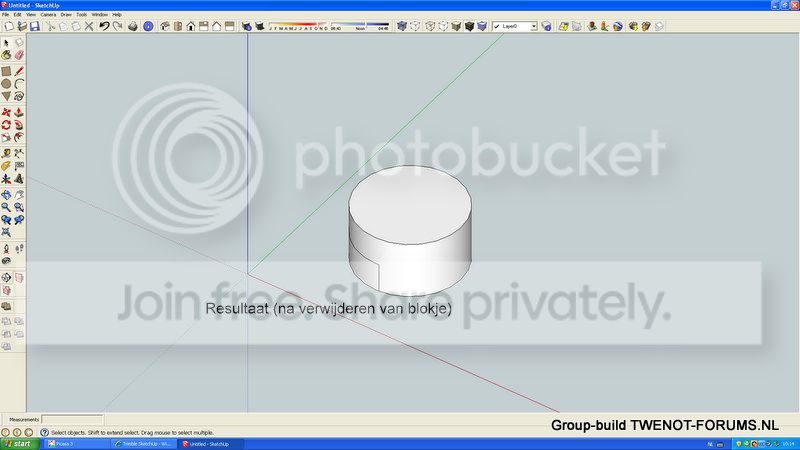Open the View menu
The height and width of the screenshot is (450, 800).
click(x=31, y=15)
